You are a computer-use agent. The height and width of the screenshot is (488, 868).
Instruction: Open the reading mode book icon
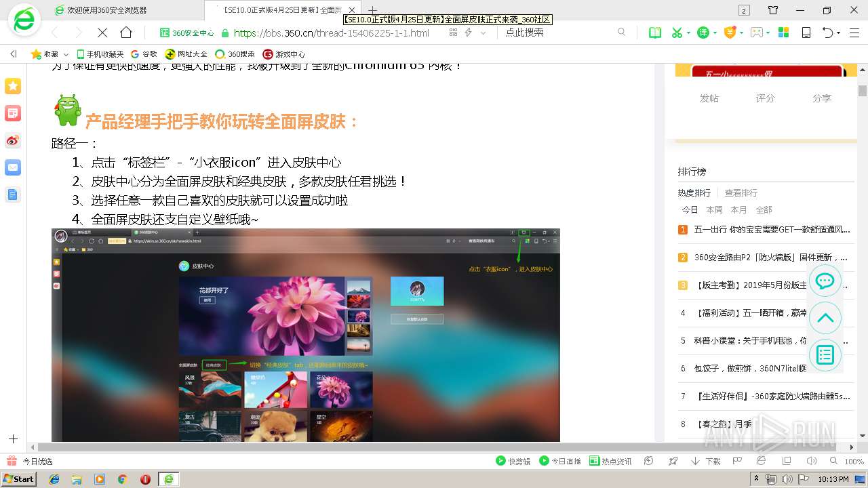coord(655,33)
